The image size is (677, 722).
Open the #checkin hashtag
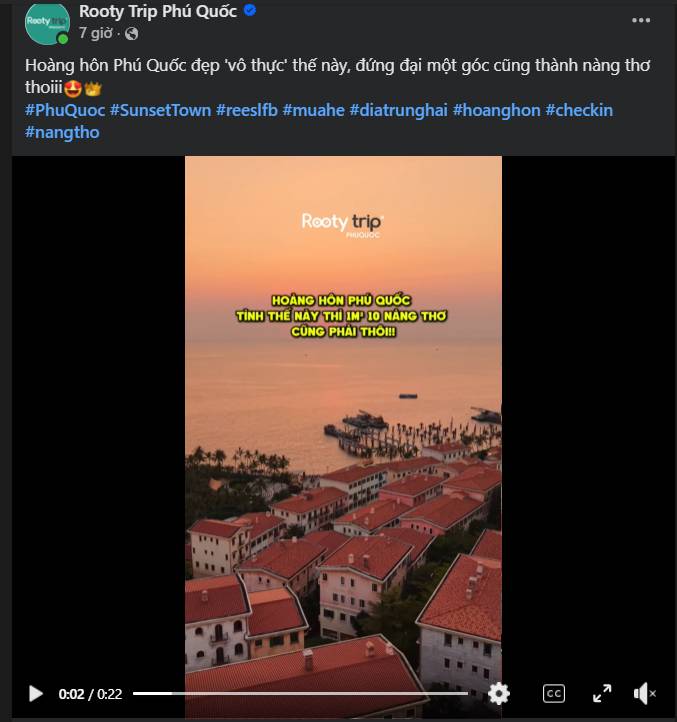[x=579, y=111]
